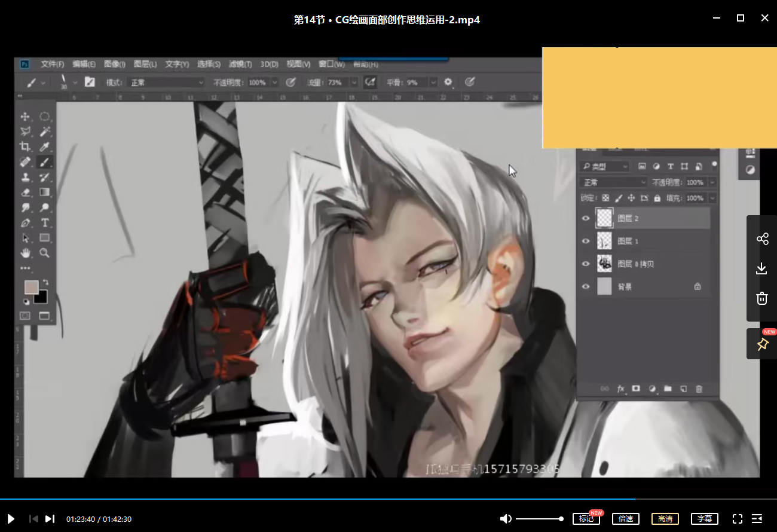
Task: Click the 高清 quality button
Action: click(665, 518)
